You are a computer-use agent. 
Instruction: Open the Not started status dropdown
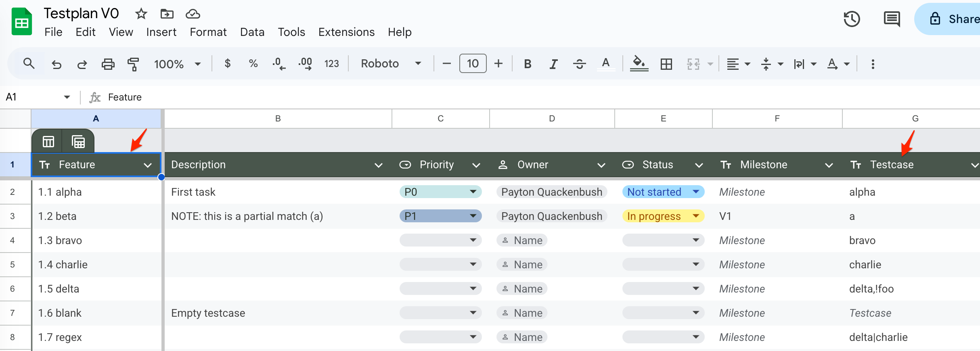696,192
